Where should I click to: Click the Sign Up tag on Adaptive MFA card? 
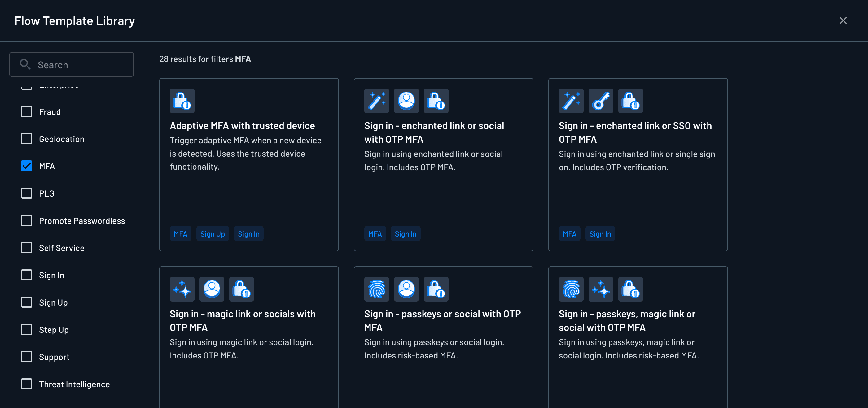click(212, 233)
